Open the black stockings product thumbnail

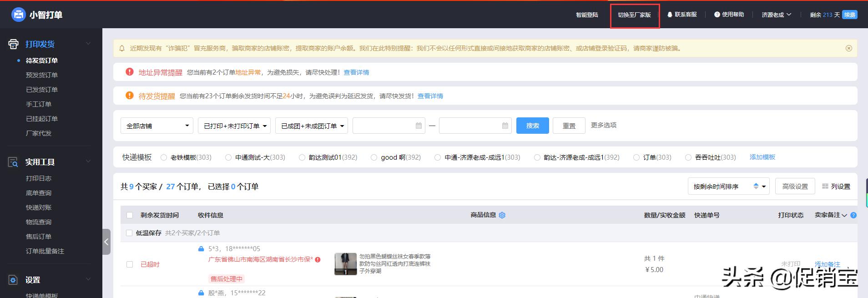pos(346,264)
